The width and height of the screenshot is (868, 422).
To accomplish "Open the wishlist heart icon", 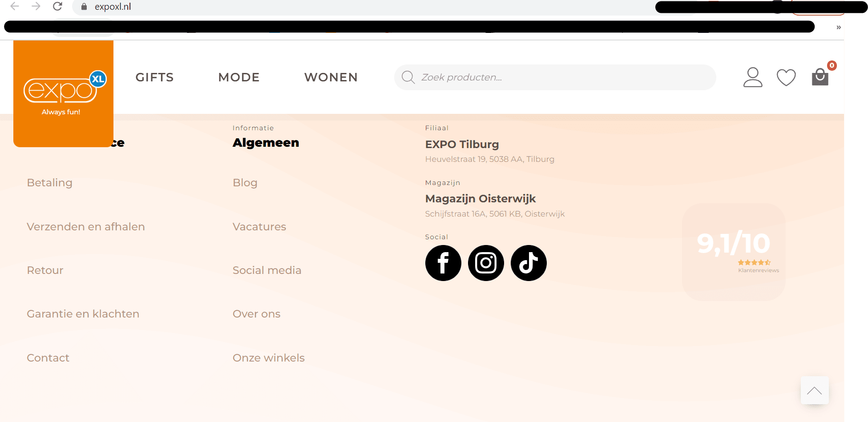I will click(x=786, y=77).
